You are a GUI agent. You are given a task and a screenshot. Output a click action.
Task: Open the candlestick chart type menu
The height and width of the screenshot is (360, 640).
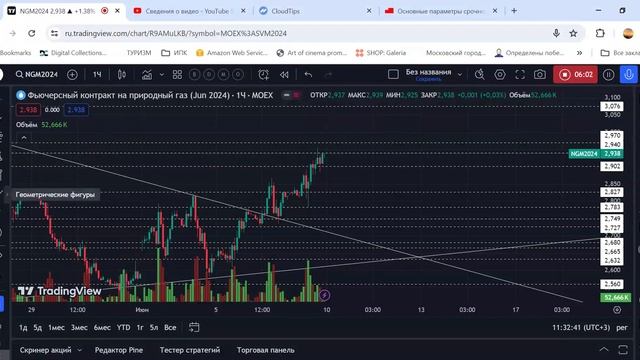coord(122,75)
